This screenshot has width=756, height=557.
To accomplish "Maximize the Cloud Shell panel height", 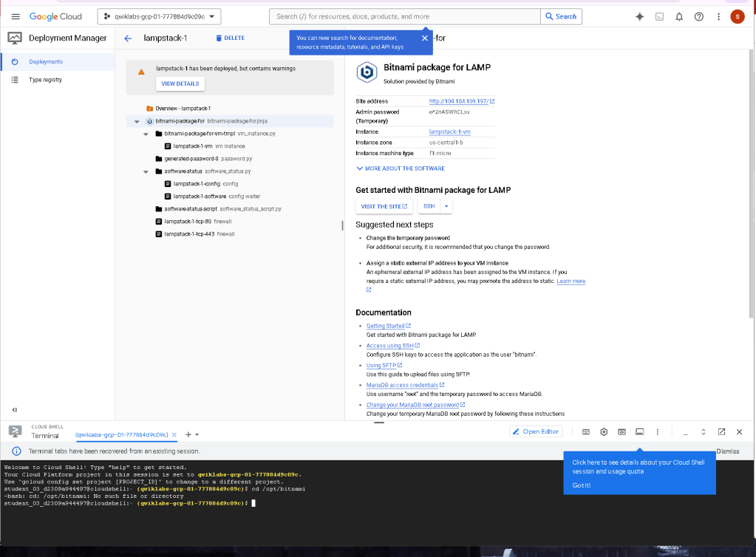I will 704,431.
